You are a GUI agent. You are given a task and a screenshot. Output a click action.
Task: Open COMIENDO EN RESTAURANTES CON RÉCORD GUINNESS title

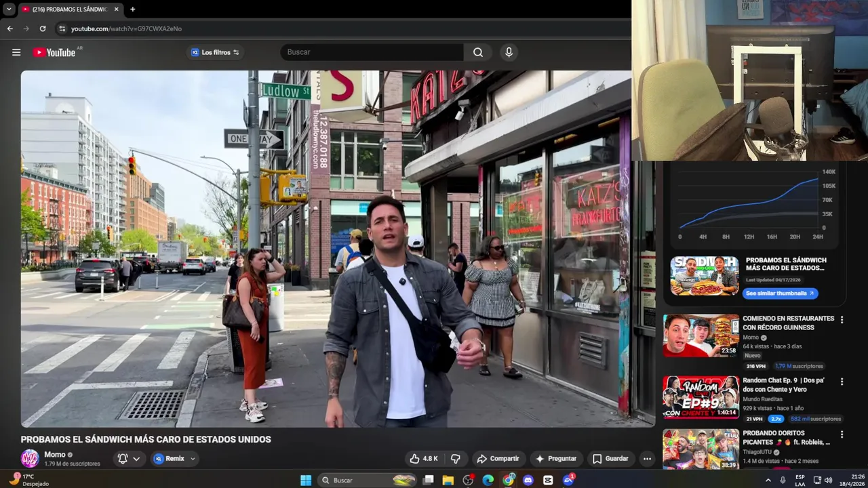[789, 323]
